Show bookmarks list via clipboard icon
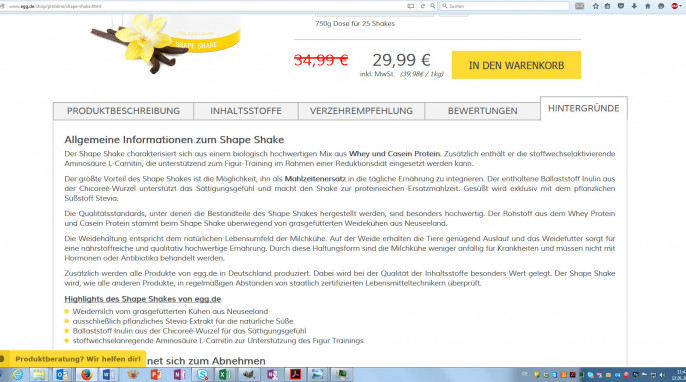The image size is (686, 382). click(x=607, y=6)
